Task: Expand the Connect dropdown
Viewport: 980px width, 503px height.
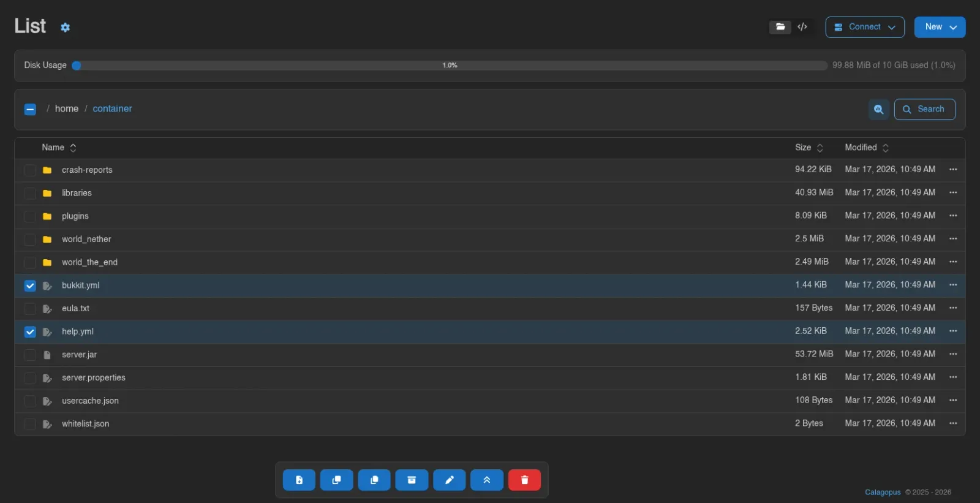Action: click(865, 27)
